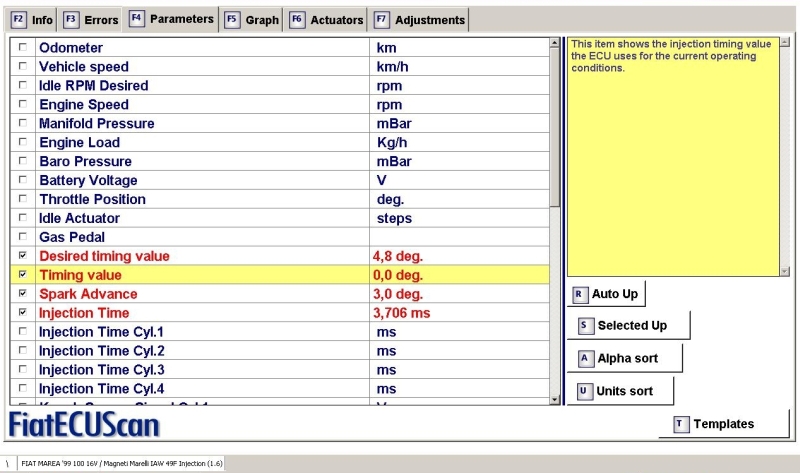Uncheck the Spark Advance checkbox

tap(23, 294)
